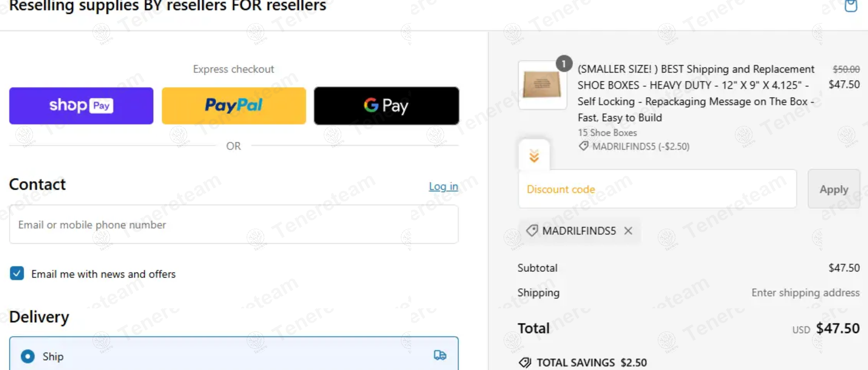Click the Total Savings tag icon

click(525, 362)
